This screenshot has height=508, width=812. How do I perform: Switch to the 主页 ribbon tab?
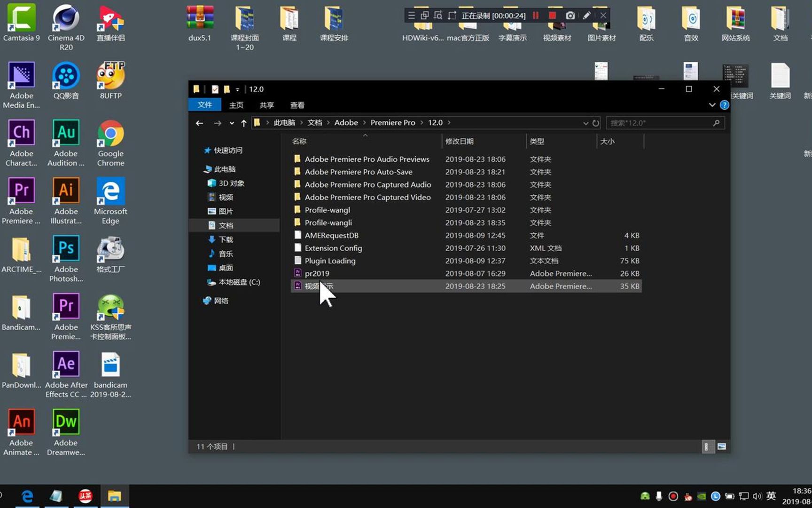tap(236, 105)
